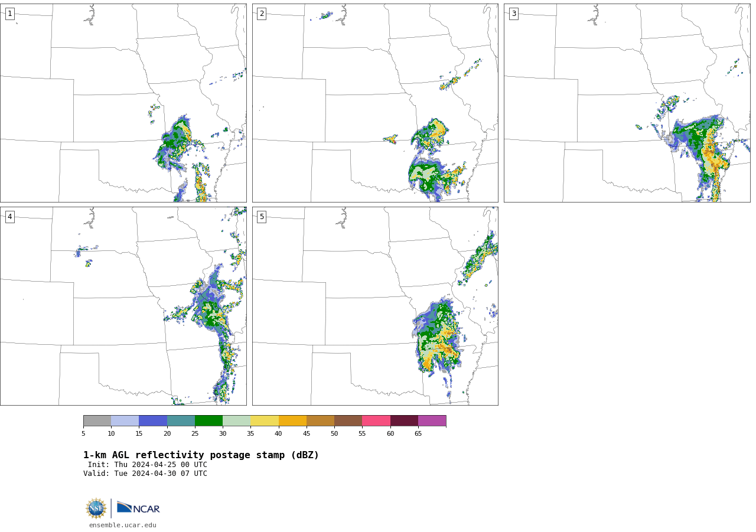The image size is (756, 532).
Task: Click the maroon 60-65 dBZ swatch
Action: (x=404, y=420)
